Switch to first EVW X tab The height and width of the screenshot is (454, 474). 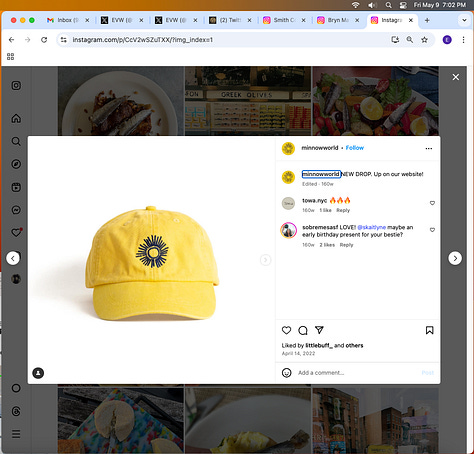click(122, 20)
